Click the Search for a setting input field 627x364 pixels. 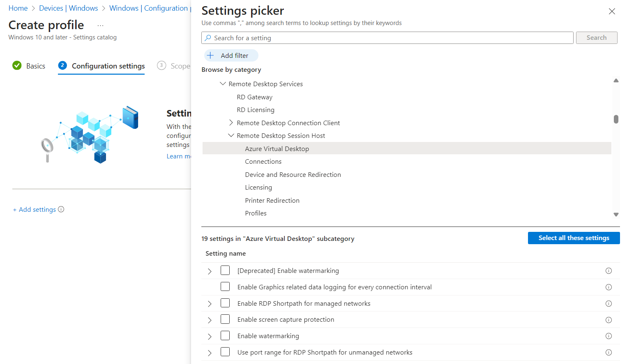click(x=370, y=38)
